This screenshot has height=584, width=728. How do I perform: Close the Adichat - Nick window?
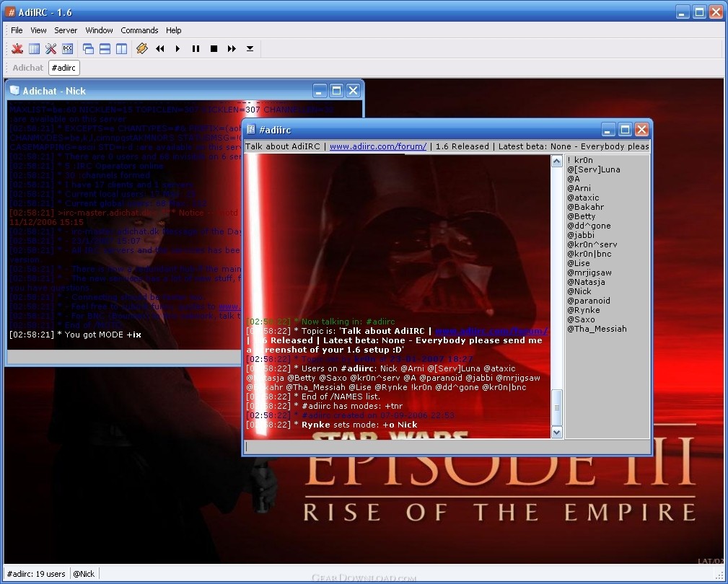[353, 90]
